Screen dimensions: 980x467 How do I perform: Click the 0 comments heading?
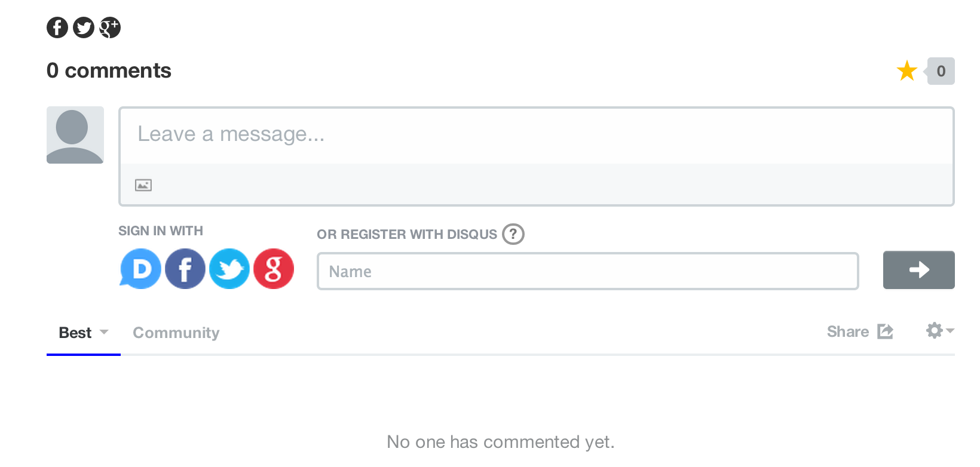109,70
